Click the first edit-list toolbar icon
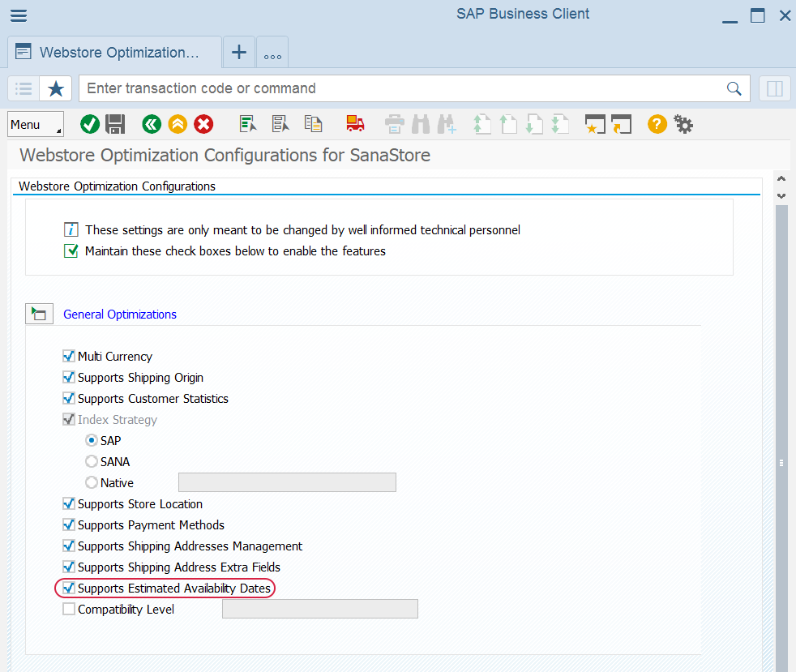Viewport: 796px width, 672px height. coord(248,124)
